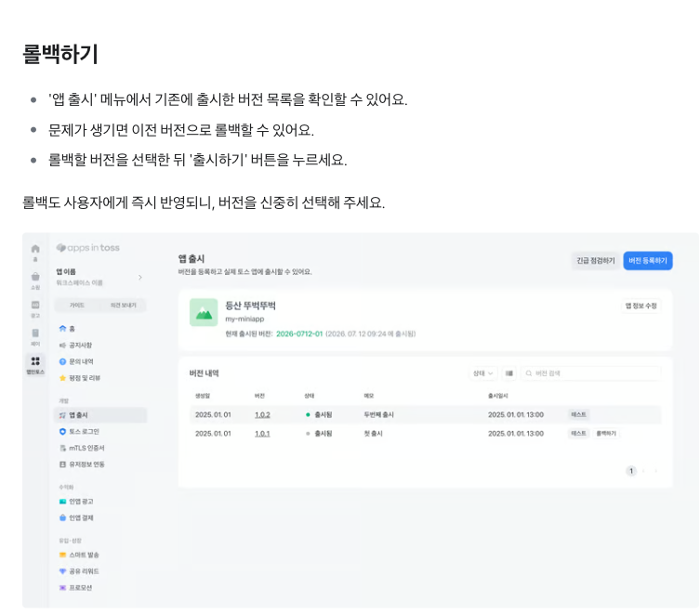Click the icon beside 앱 출시 in the sidebar
This screenshot has width=700, height=614.
[62, 415]
